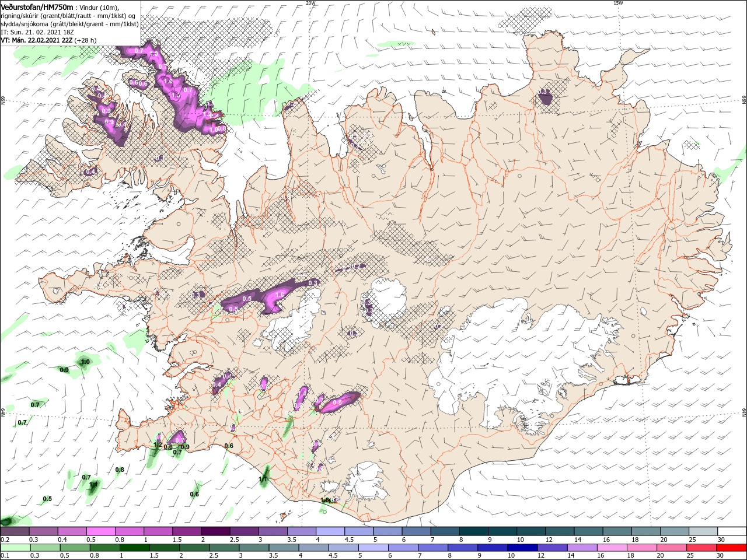Select the darkest green 1 swatch, lower legend
The image size is (747, 560).
(x=134, y=548)
